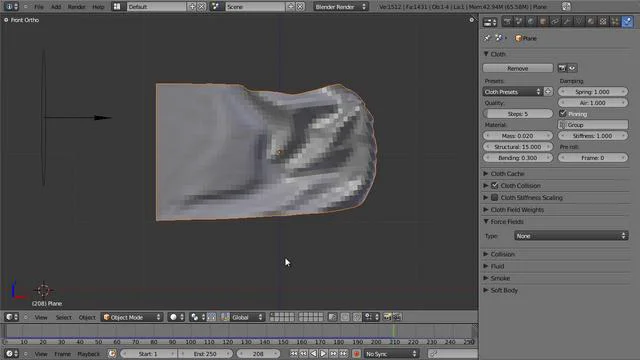This screenshot has width=640, height=360.
Task: Click the Plane object cube icon
Action: pos(518,38)
